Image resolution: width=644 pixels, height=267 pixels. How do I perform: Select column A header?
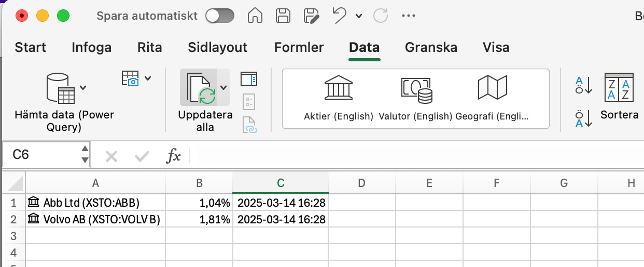(x=95, y=182)
